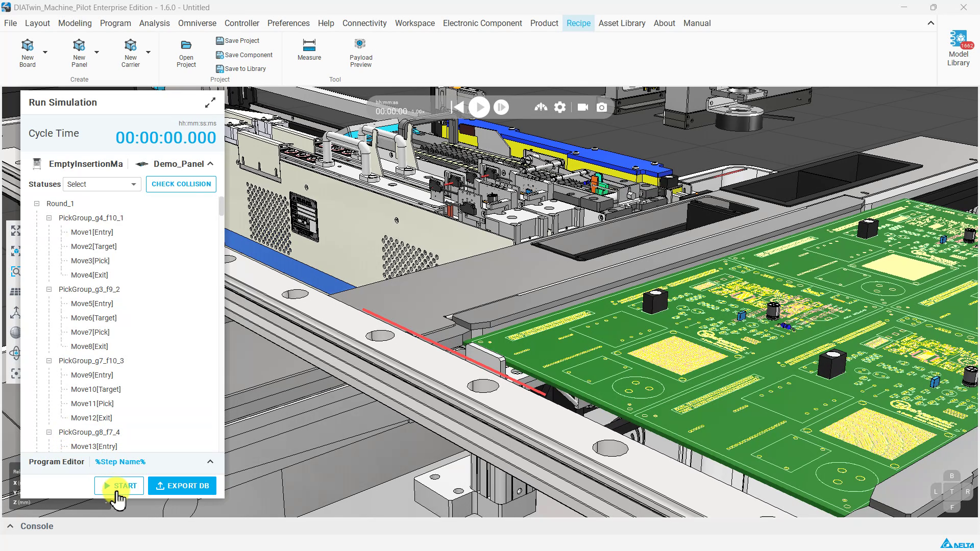Image resolution: width=980 pixels, height=551 pixels.
Task: Take a viewport snapshot with the camera icon
Action: click(x=602, y=107)
